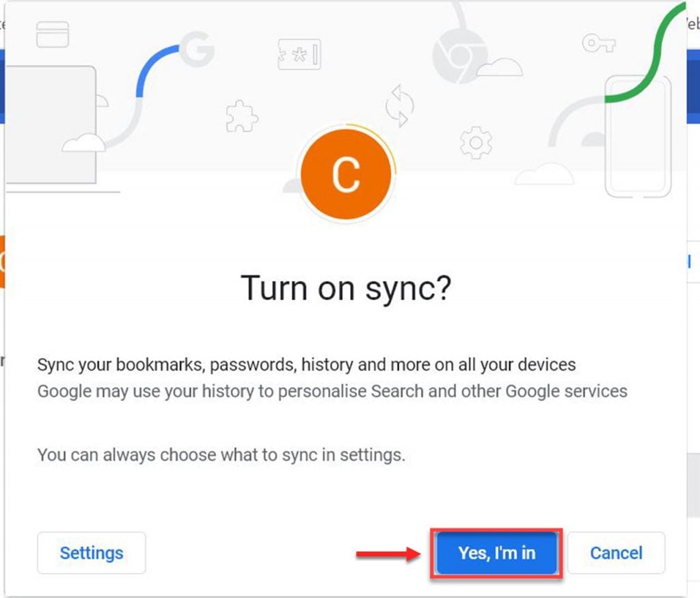
Task: Click the Google may use your history text
Action: click(x=332, y=392)
